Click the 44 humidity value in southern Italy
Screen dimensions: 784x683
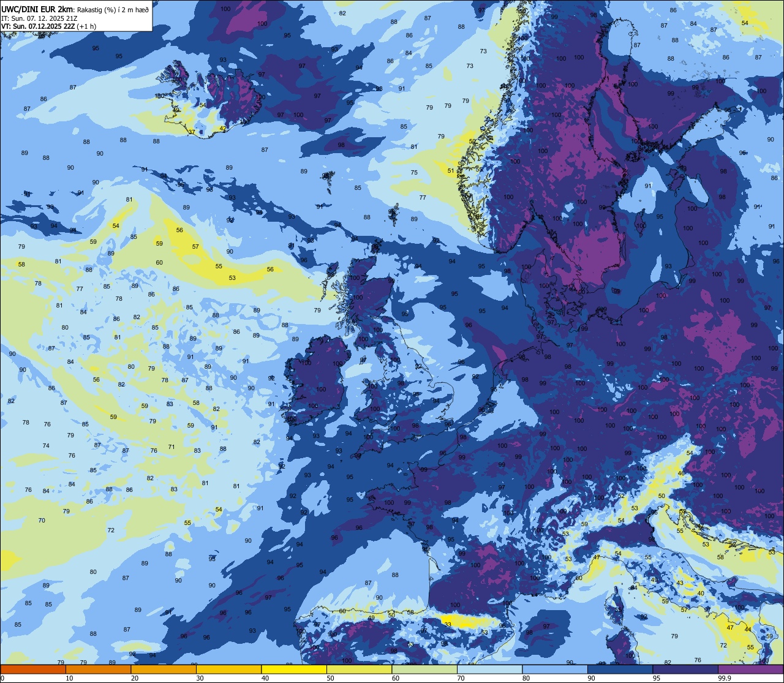748,629
